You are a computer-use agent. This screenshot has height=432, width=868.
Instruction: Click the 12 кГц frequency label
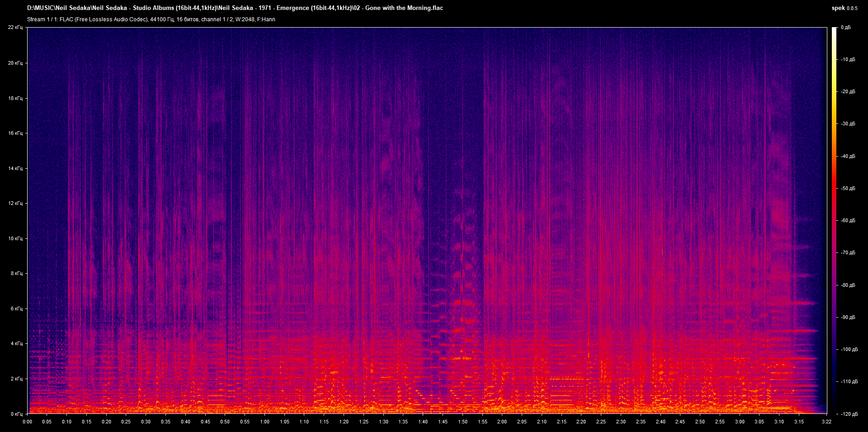(15, 203)
